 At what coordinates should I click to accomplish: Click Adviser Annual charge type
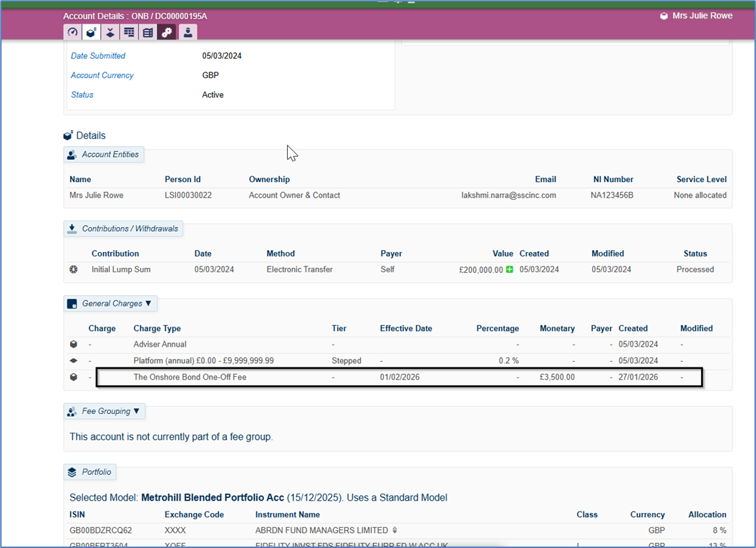160,344
